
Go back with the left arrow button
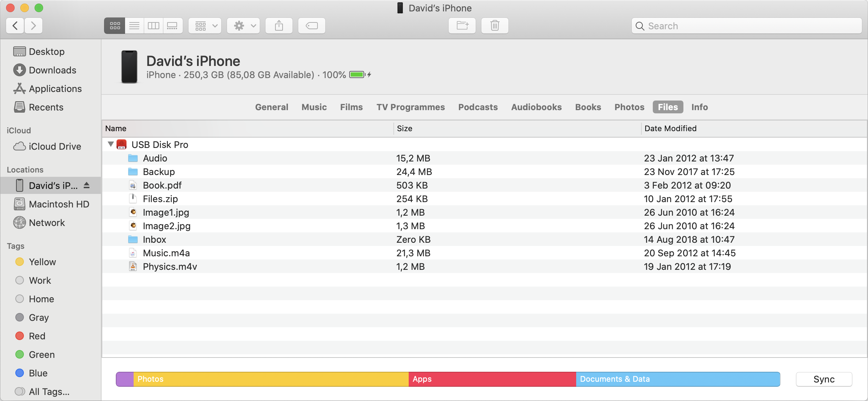[x=15, y=26]
